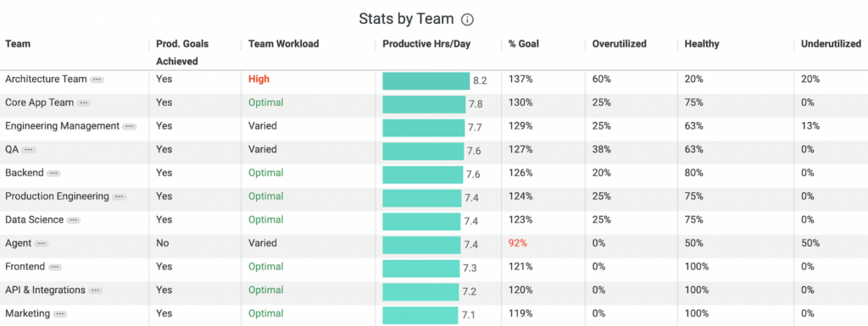Sort by the % Goal column header
Image resolution: width=868 pixels, height=326 pixels.
[x=523, y=44]
